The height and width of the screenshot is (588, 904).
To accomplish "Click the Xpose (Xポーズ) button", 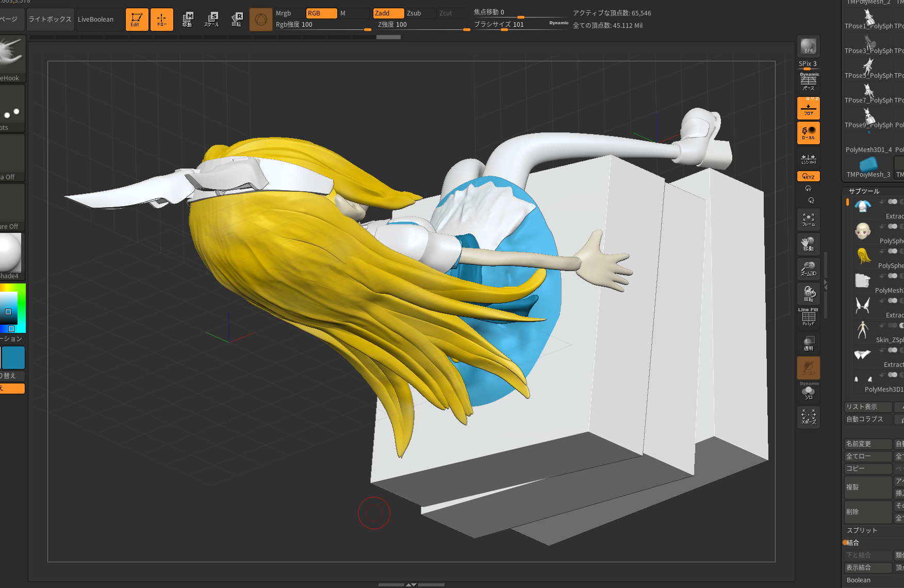I will [x=808, y=417].
